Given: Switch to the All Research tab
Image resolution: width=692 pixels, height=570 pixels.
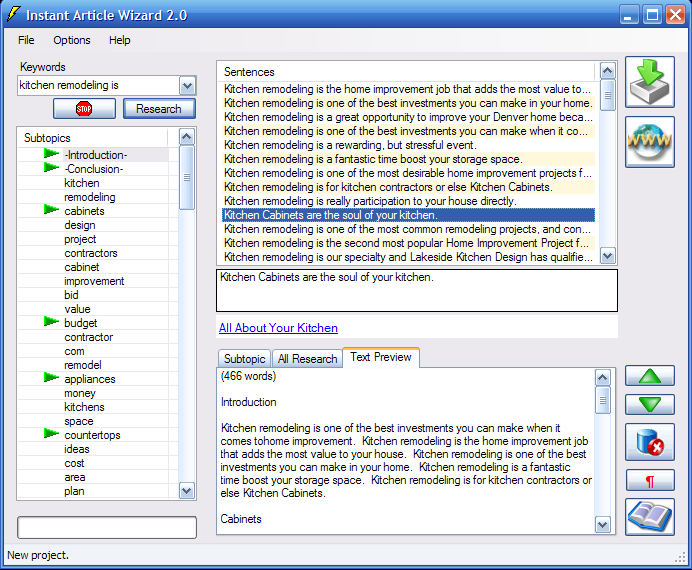Looking at the screenshot, I should (307, 359).
